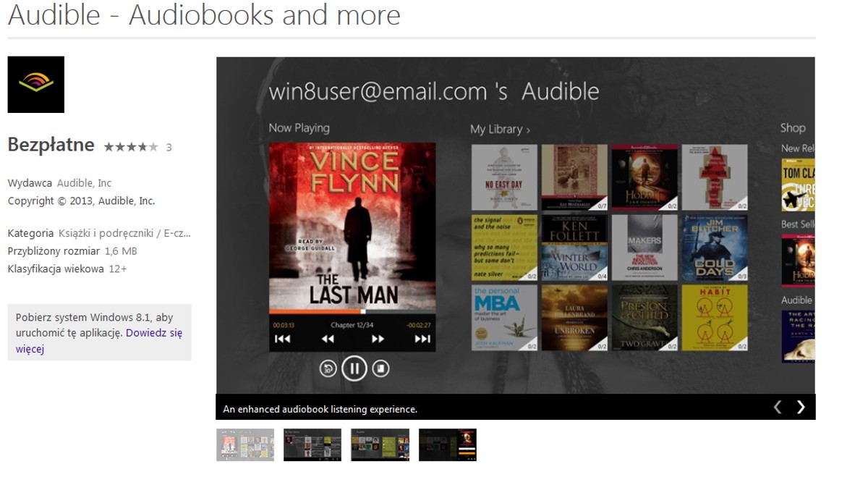
Task: Open The Hobbit cover in My Library
Action: (x=644, y=177)
